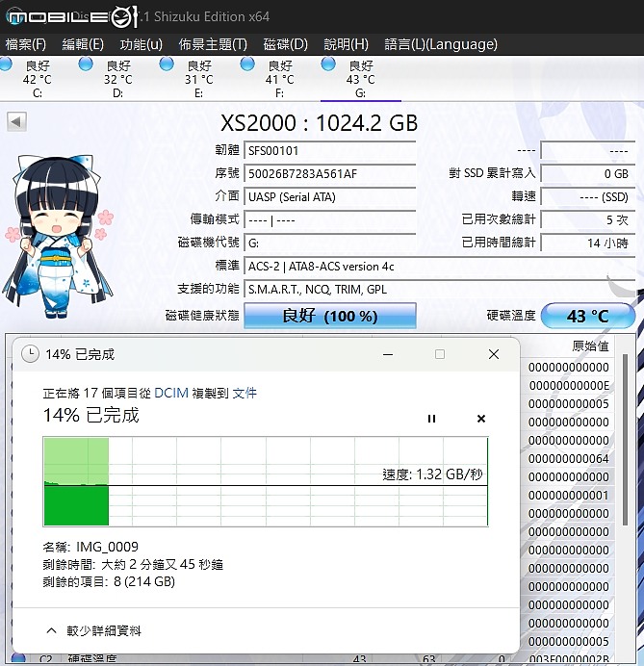Click raw value 000000000001
The width and height of the screenshot is (644, 666).
[569, 496]
